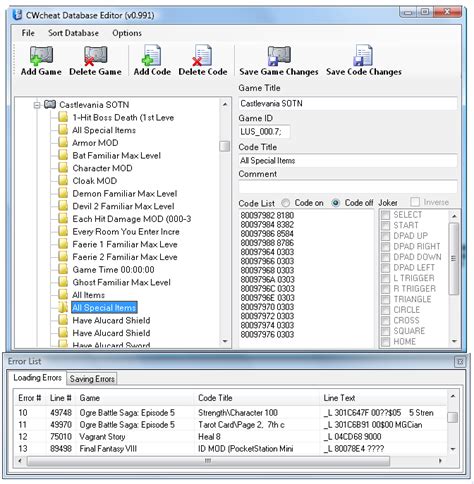Select Every Room You Enter tree item
474x484 pixels.
point(126,231)
